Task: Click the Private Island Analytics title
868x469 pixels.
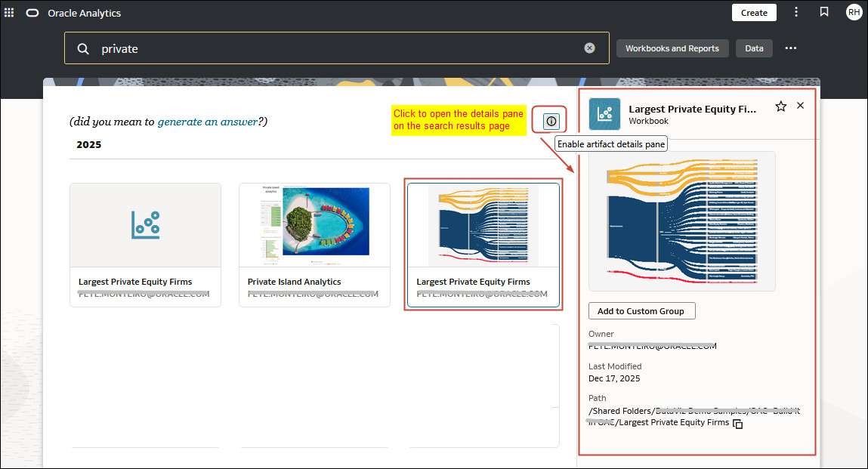Action: click(294, 282)
